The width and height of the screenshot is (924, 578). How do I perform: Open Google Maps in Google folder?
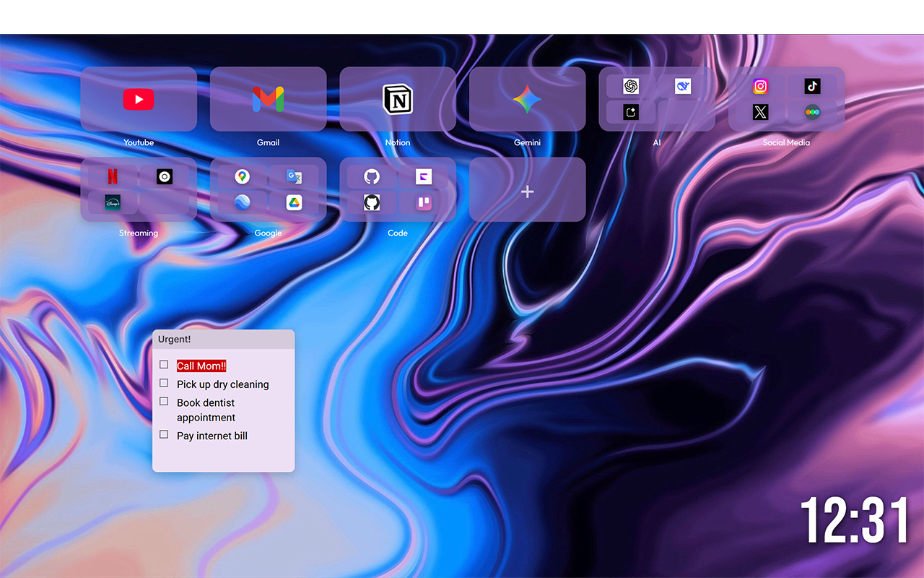pos(242,177)
